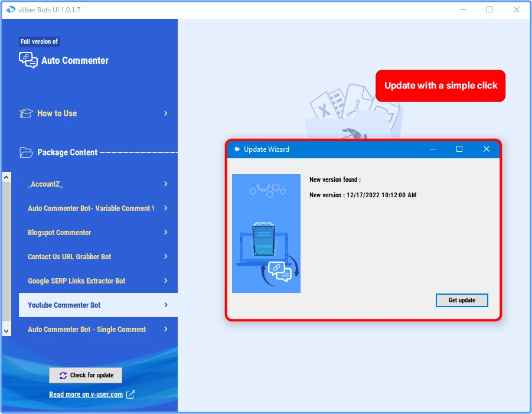Click the 'New version found :' text
This screenshot has height=414, width=532.
[335, 180]
